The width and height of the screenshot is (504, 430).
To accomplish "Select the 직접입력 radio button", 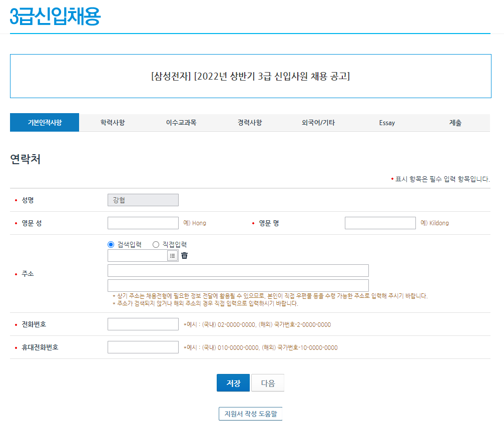I will 156,245.
